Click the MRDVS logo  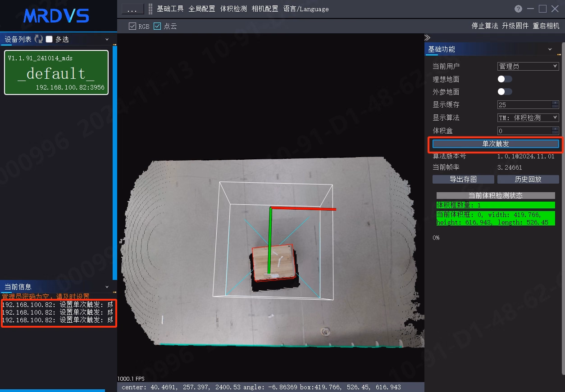pos(56,15)
